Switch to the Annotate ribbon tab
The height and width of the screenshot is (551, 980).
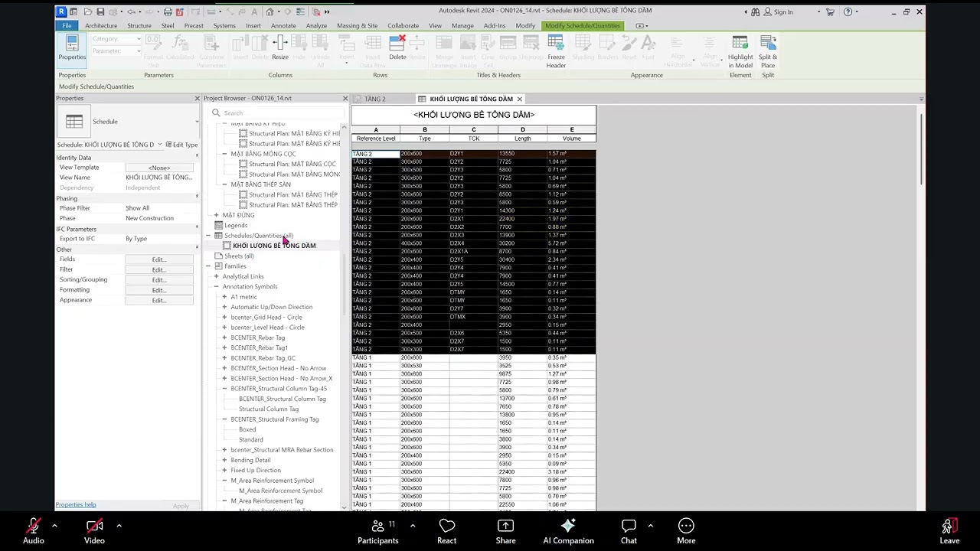tap(283, 25)
